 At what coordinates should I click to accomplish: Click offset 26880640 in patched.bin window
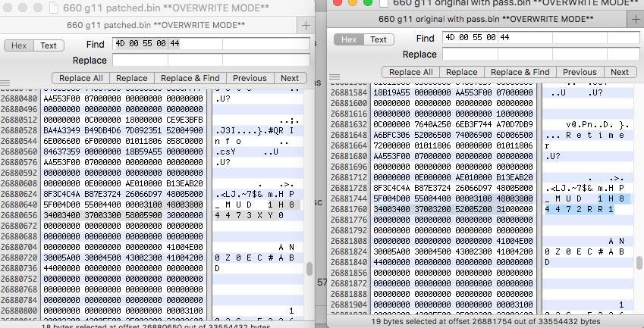[17, 205]
